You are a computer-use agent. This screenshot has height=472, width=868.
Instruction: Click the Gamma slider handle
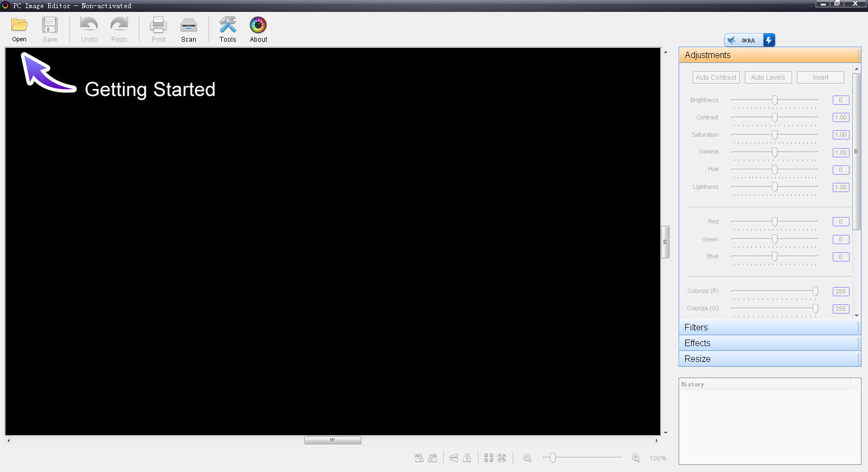(775, 152)
